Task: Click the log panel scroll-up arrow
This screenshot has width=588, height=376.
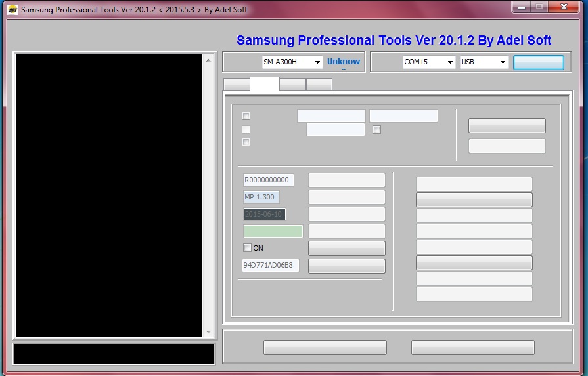Action: 208,60
